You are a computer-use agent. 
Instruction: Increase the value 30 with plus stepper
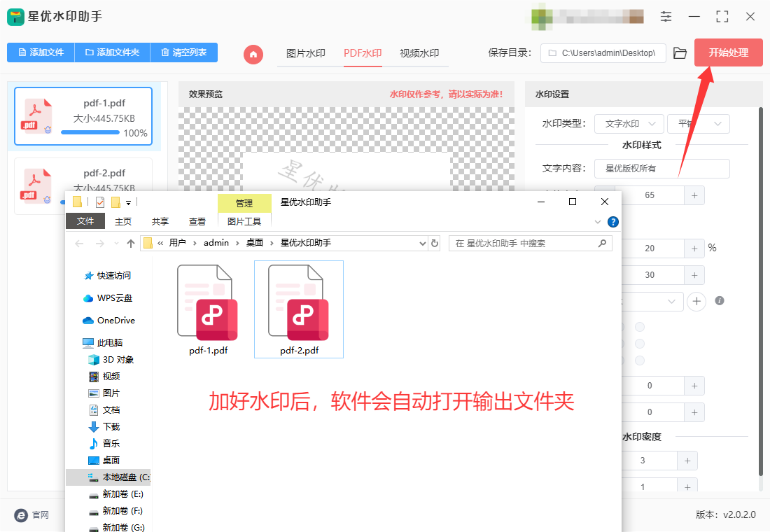click(x=694, y=275)
